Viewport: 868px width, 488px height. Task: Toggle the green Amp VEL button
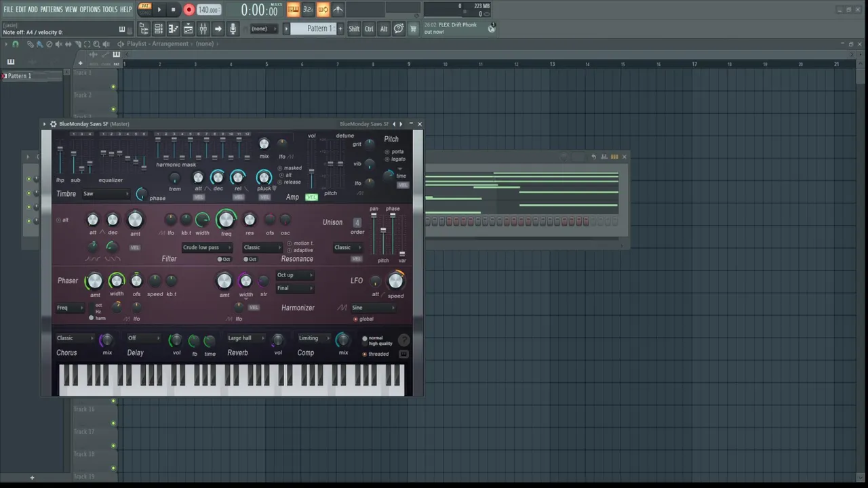point(312,197)
